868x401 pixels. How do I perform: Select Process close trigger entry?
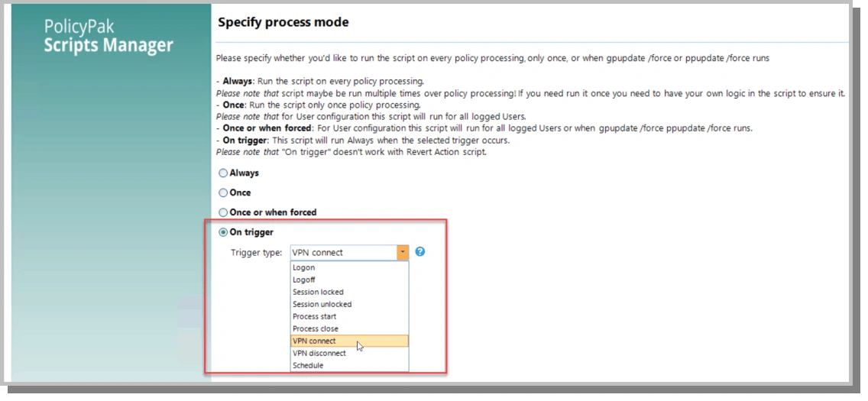tap(349, 328)
